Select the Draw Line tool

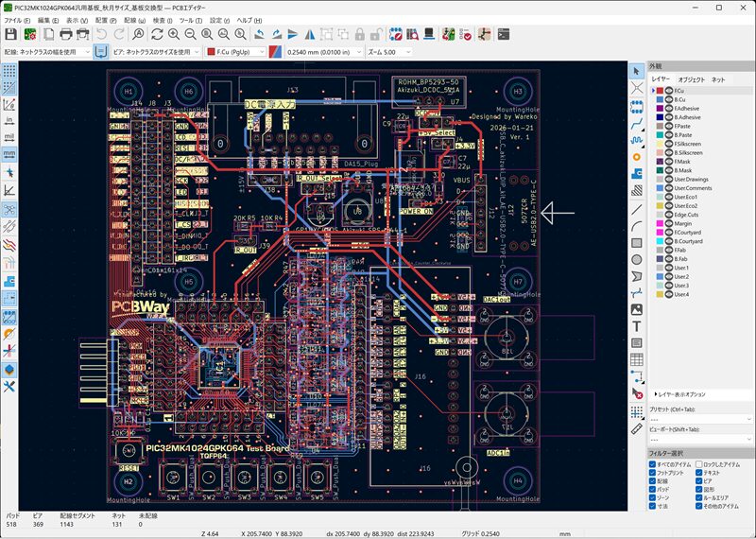(x=636, y=207)
